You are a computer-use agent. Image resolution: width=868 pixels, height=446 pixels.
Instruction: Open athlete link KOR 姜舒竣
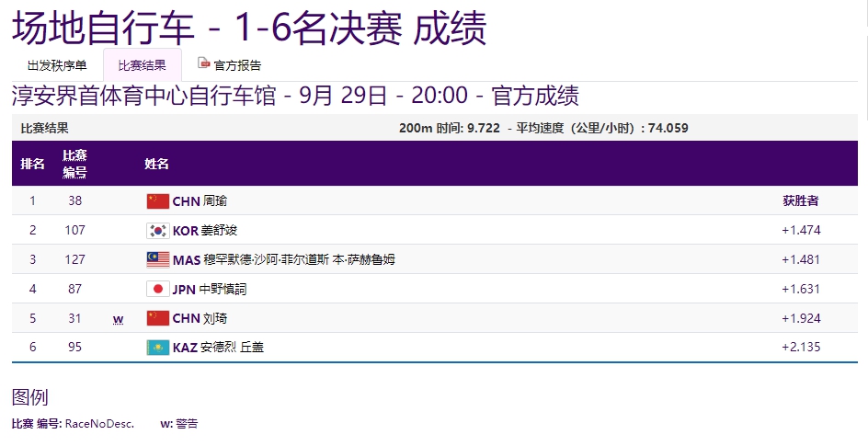(x=205, y=231)
